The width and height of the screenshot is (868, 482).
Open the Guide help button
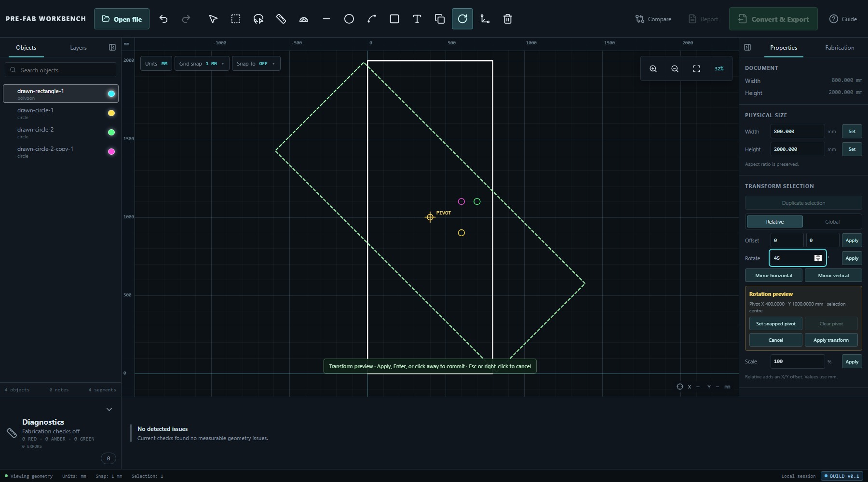(843, 19)
